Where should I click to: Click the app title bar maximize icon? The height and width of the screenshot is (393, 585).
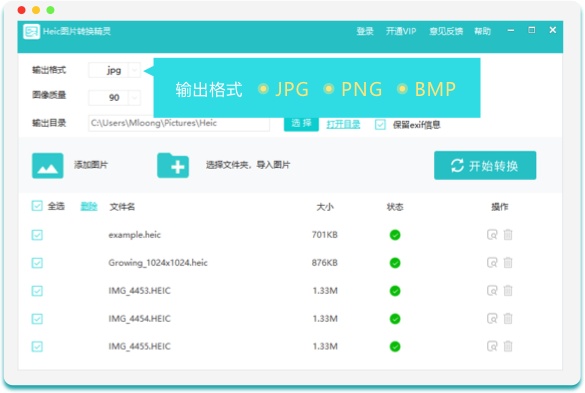[x=532, y=30]
